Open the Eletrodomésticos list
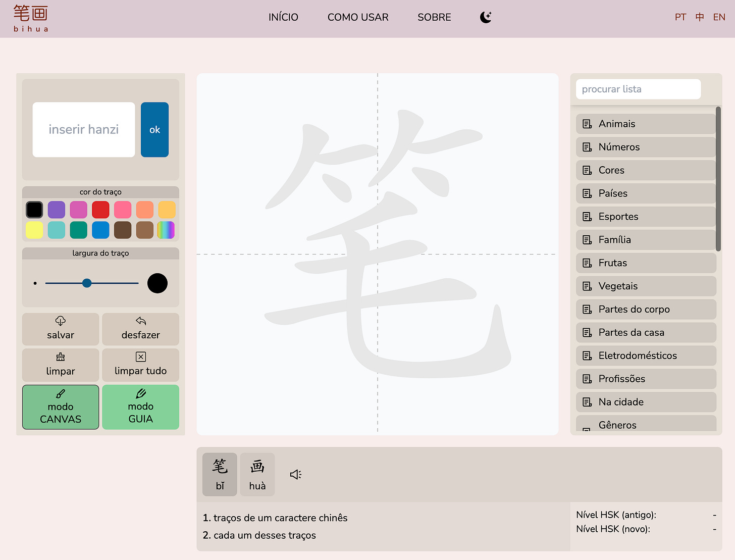This screenshot has width=735, height=560. click(x=646, y=356)
